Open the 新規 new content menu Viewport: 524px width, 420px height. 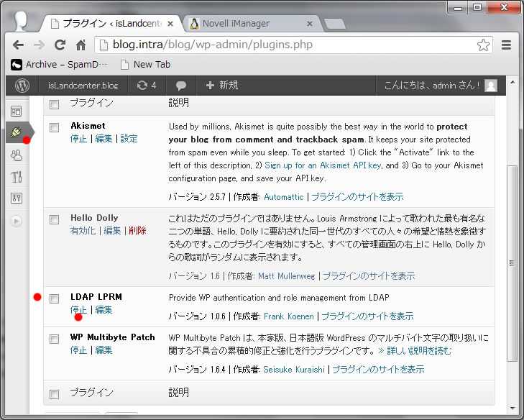tap(221, 86)
